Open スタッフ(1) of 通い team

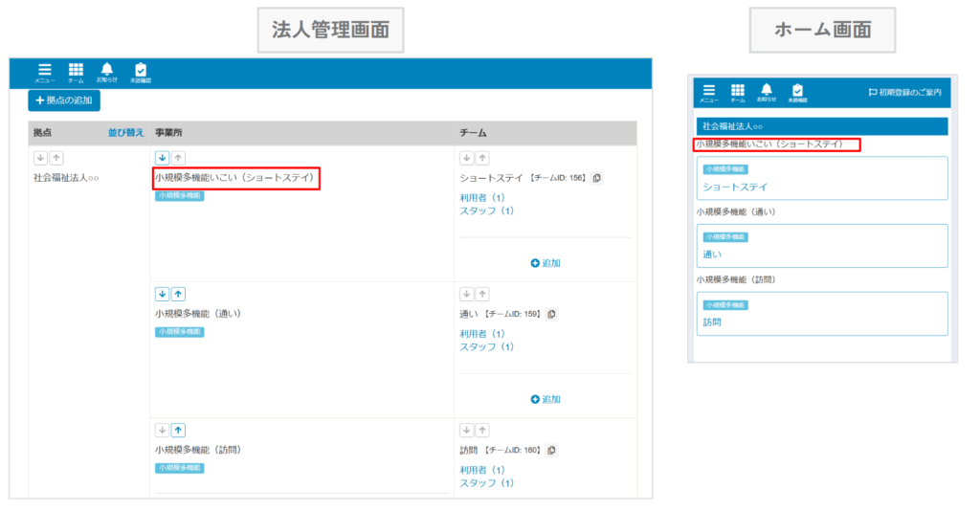pos(486,347)
